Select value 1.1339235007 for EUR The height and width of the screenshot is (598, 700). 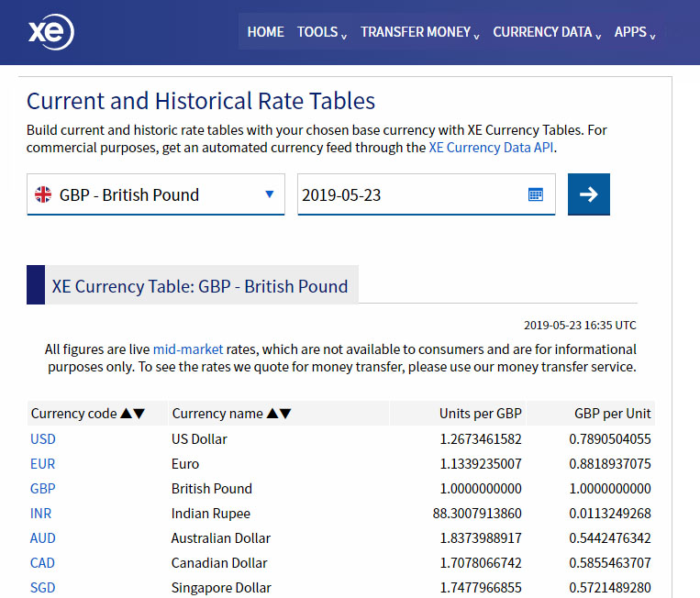tap(481, 464)
